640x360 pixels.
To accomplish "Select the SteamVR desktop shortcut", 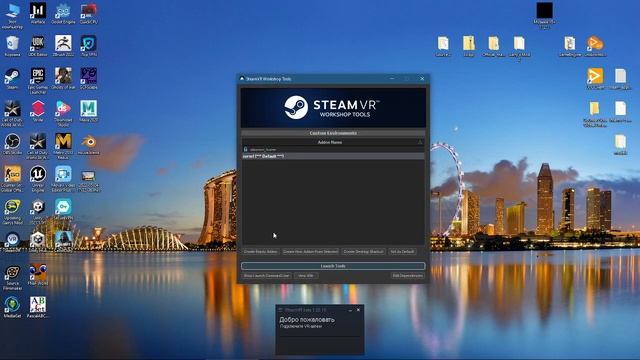I will point(12,242).
